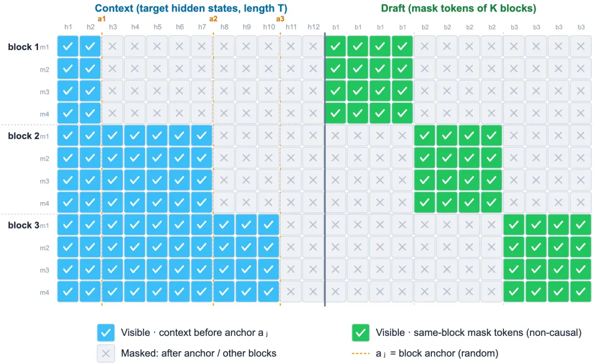This screenshot has height=364, width=595.
Task: Click masked X cell in block 2 m1, column h8
Action: [x=224, y=135]
